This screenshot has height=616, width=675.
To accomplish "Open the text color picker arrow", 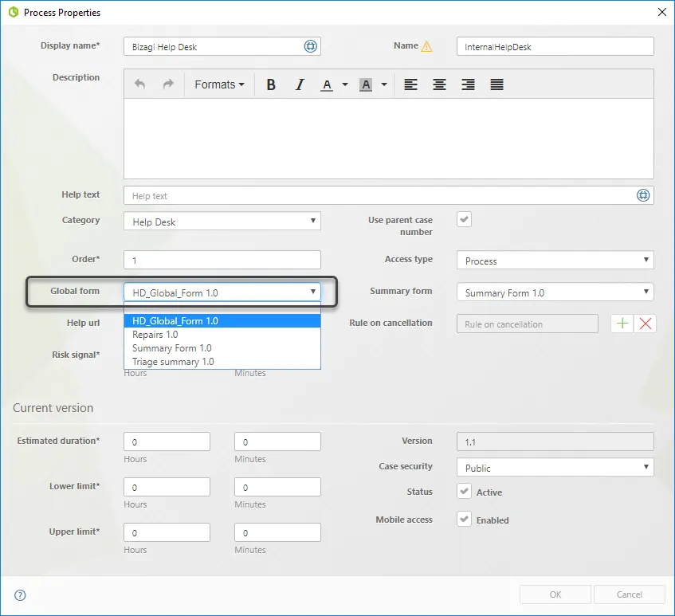I will pos(345,84).
